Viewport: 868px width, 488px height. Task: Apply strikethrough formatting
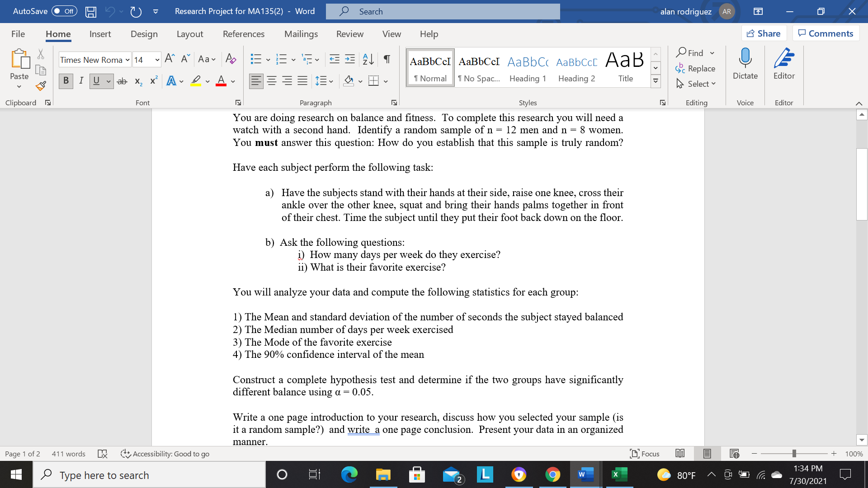coord(122,81)
